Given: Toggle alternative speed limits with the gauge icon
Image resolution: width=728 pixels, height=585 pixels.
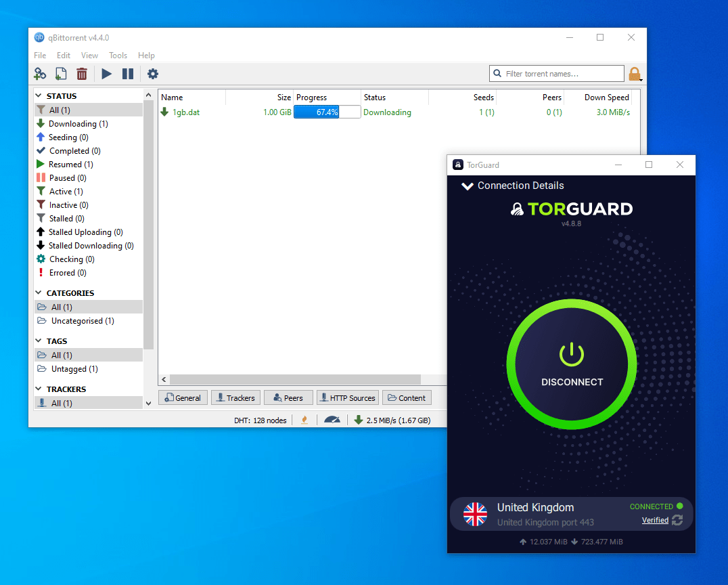Looking at the screenshot, I should click(332, 420).
